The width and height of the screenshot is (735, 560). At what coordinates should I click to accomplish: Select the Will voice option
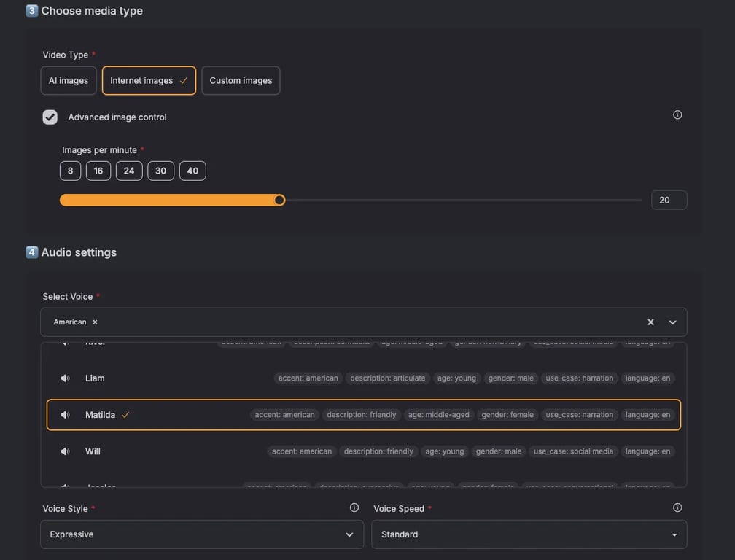93,451
